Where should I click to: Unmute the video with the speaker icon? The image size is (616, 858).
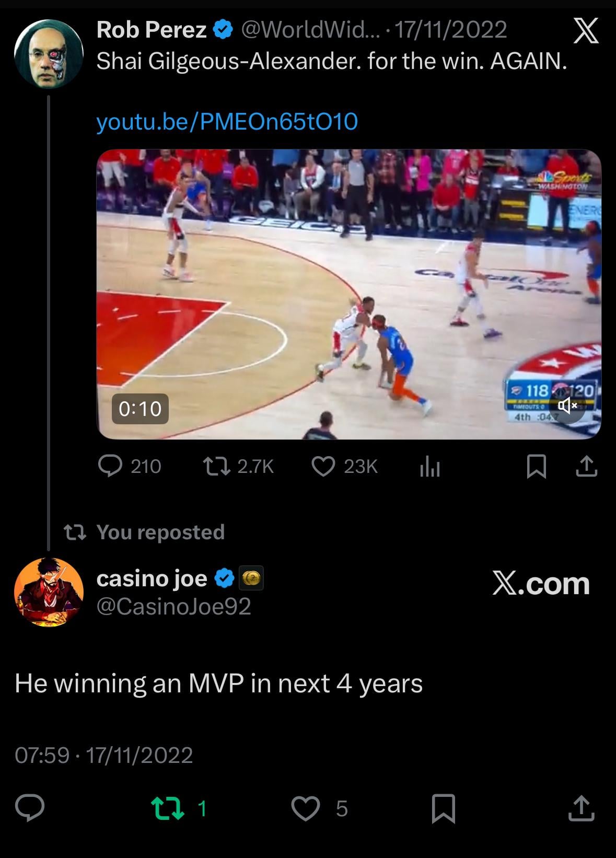[x=567, y=405]
